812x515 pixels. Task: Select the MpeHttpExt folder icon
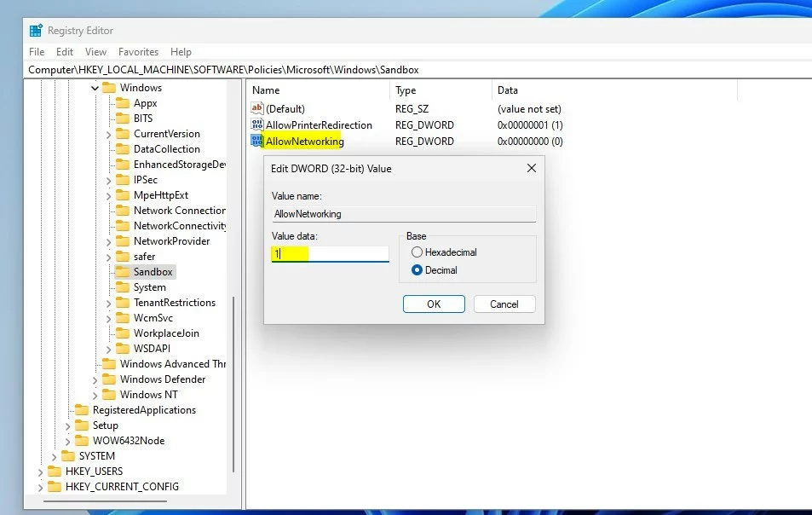[x=123, y=195]
